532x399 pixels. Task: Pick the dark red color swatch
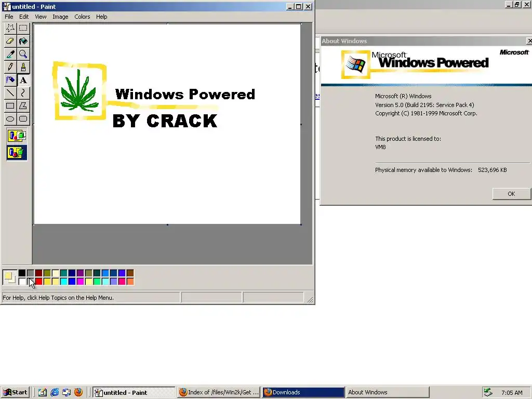point(38,273)
